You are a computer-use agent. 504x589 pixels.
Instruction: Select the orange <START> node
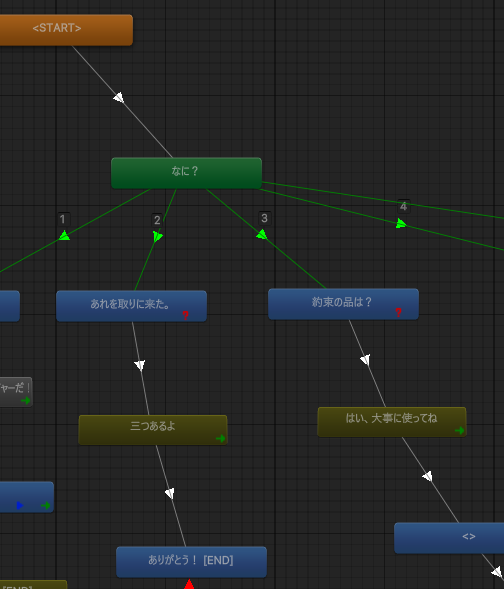(x=66, y=30)
